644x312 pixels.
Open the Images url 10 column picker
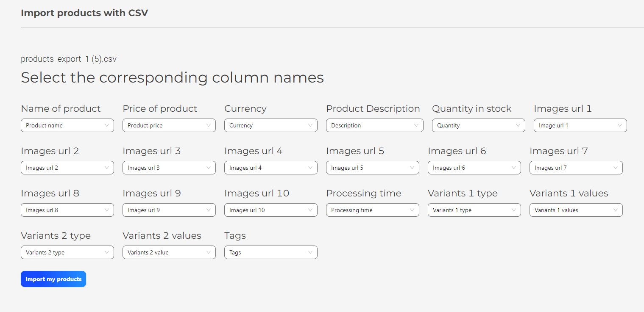270,210
